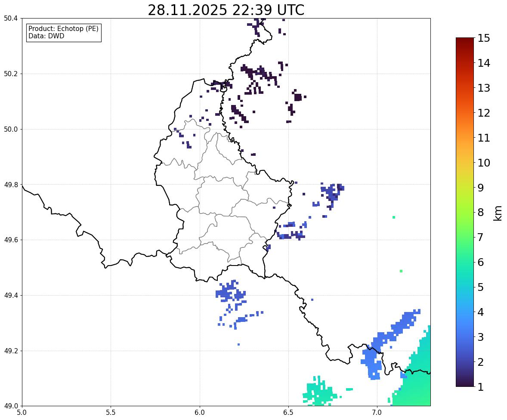Click the x-axis tick label '5.5'
The height and width of the screenshot is (420, 507).
coord(111,413)
